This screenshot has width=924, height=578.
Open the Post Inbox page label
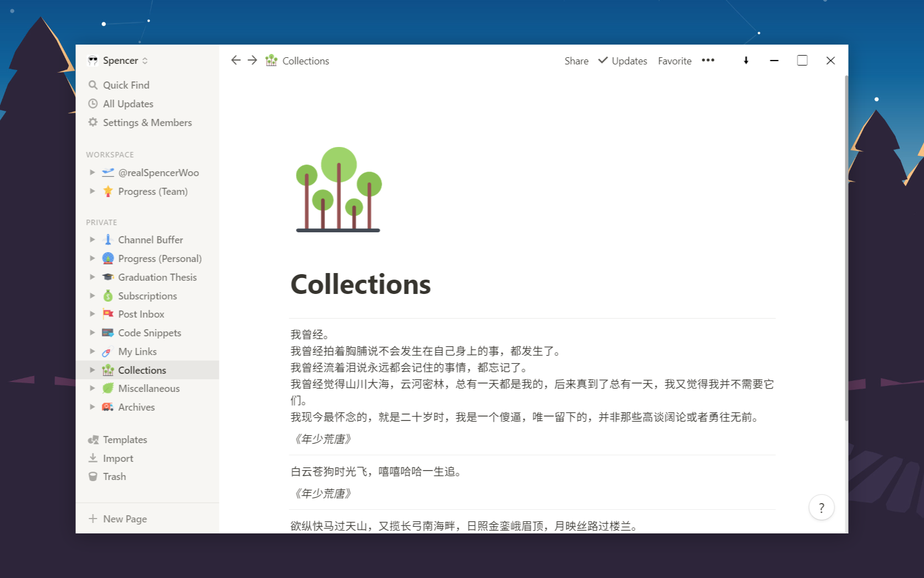click(141, 314)
